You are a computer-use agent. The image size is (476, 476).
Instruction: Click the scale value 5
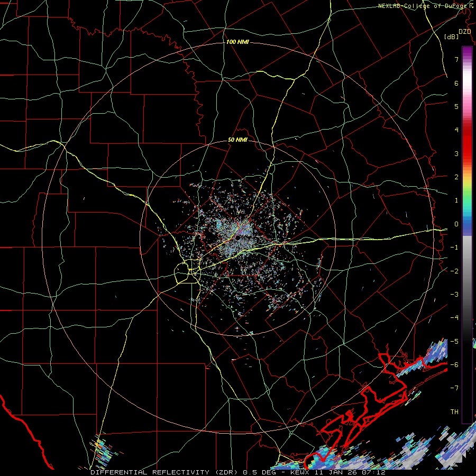pyautogui.click(x=456, y=106)
